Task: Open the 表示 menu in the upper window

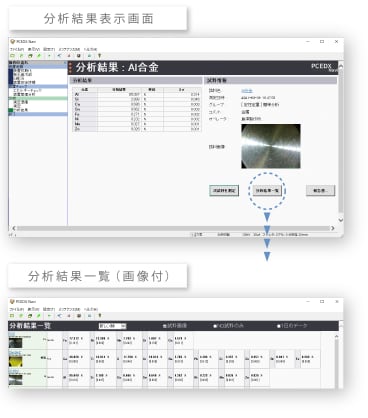Action: tap(33, 49)
